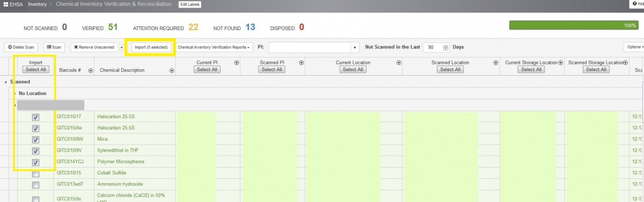Uncheck Import checkbox for Mica row
Viewport: 644px width, 202px height.
coord(35,139)
